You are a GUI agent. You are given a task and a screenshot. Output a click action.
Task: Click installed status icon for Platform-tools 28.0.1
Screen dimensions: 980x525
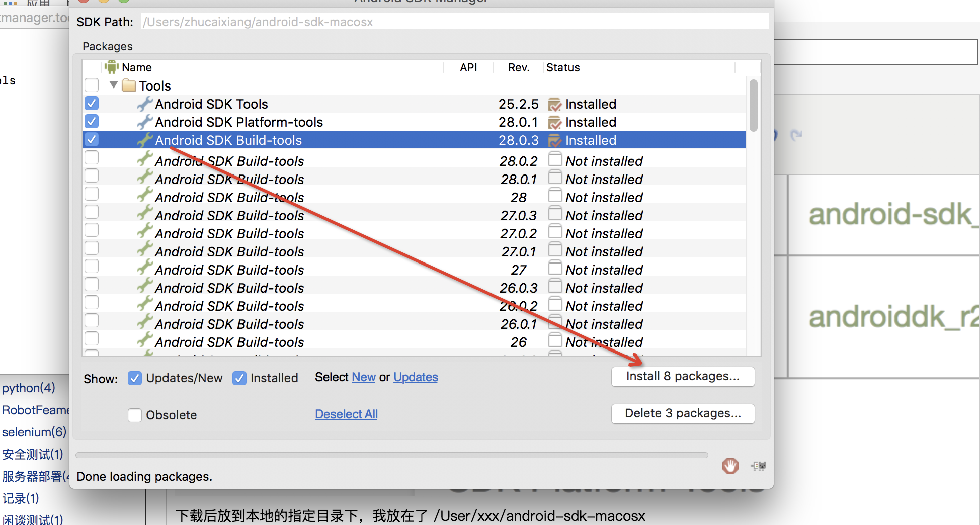click(x=555, y=122)
